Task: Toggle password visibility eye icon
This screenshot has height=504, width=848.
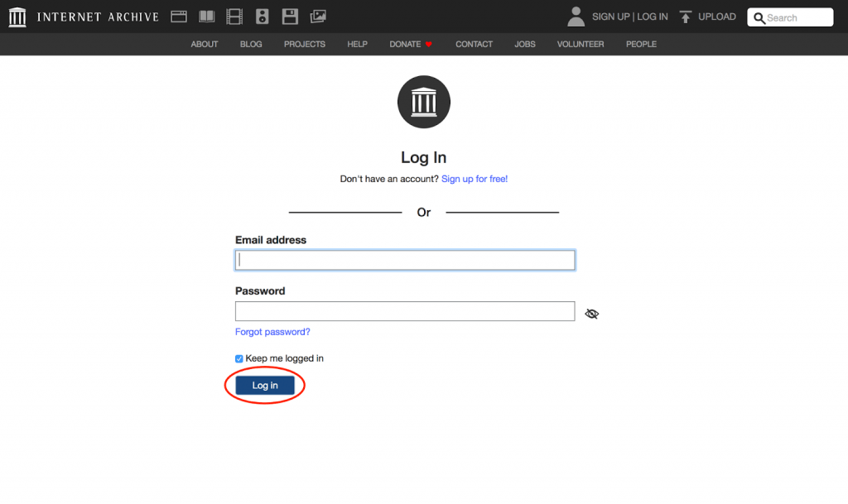Action: pos(591,314)
